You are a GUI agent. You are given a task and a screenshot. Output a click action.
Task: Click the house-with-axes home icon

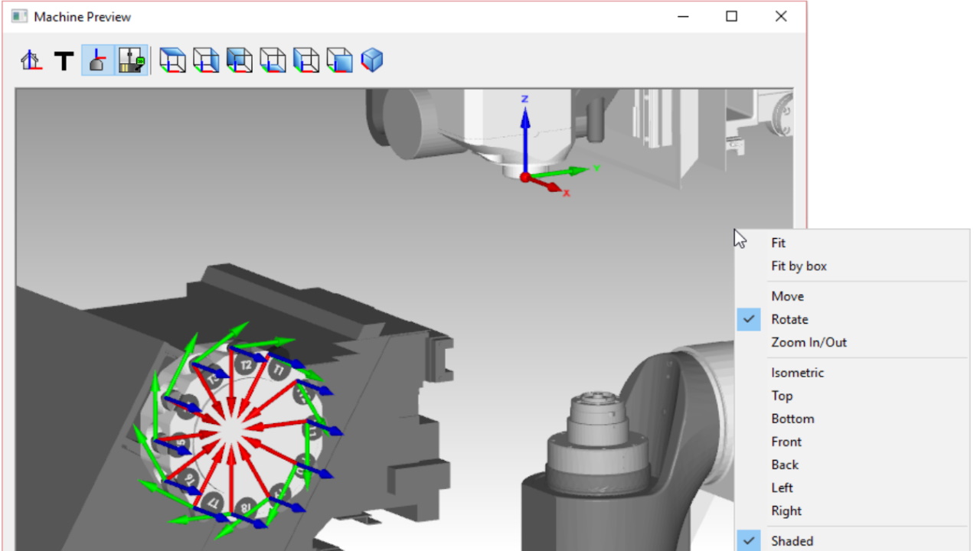[x=31, y=60]
